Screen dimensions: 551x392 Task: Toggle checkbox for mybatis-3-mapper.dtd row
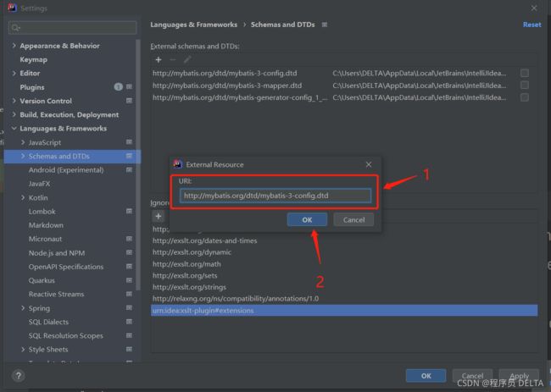click(x=525, y=86)
